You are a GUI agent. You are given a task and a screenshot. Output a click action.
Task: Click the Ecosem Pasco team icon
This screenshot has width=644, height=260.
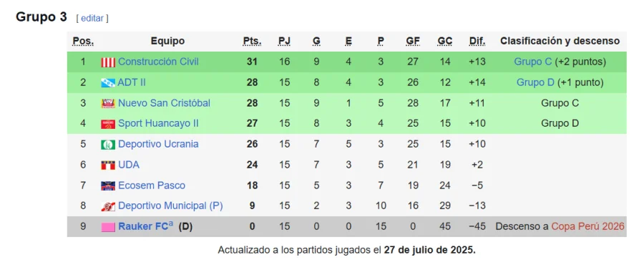coord(108,186)
